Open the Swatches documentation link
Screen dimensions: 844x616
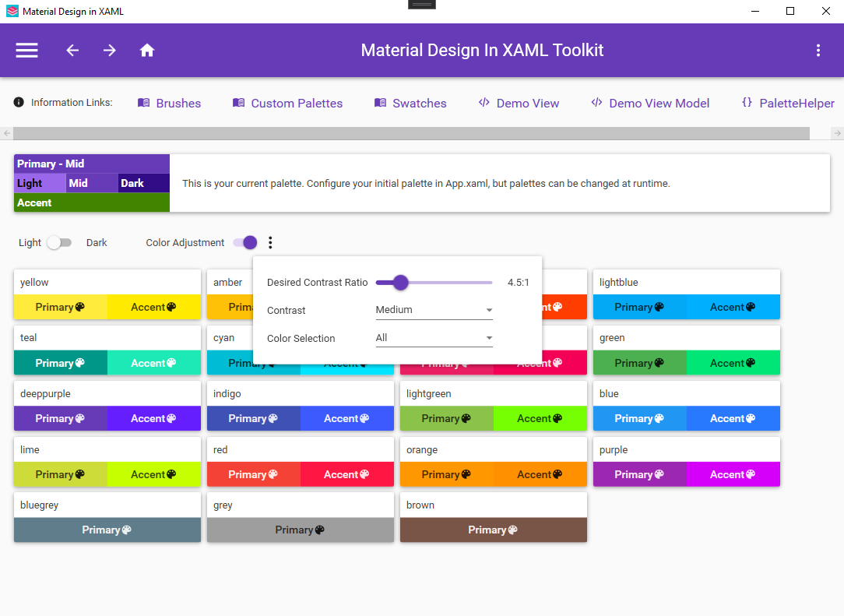410,103
